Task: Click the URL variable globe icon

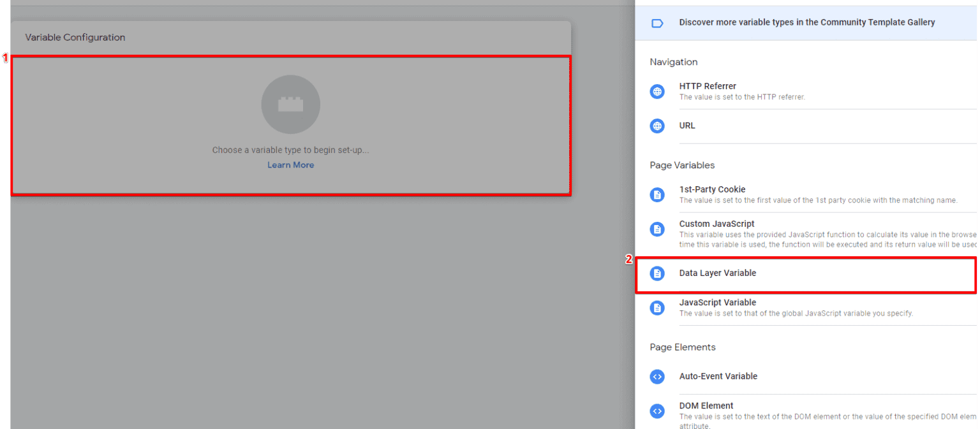Action: (x=657, y=126)
